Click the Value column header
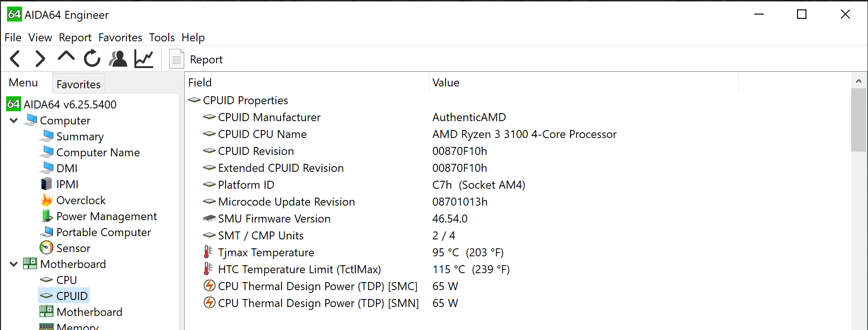This screenshot has height=330, width=868. click(x=446, y=83)
